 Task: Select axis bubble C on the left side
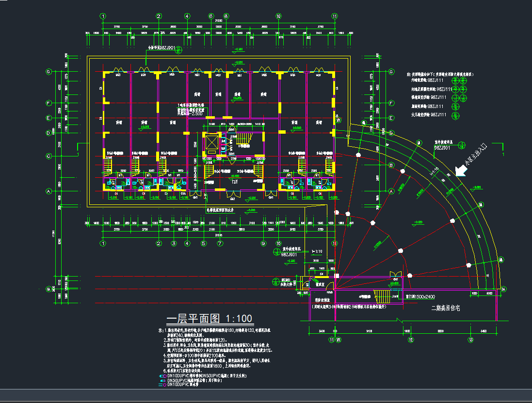[x=48, y=156]
